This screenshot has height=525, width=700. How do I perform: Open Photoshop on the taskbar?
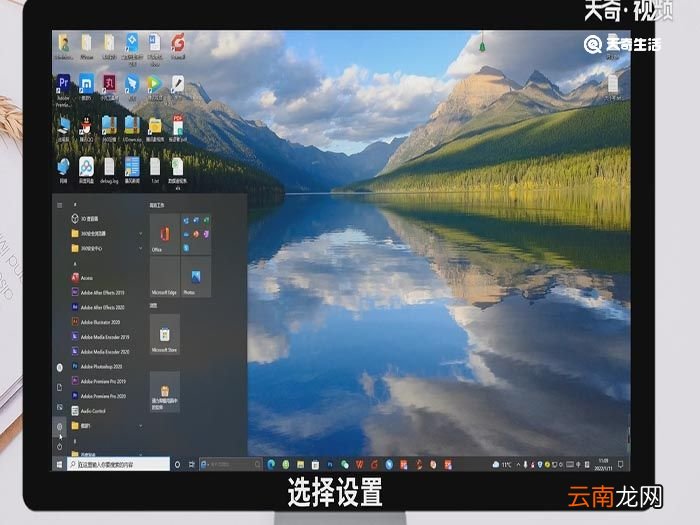point(330,465)
